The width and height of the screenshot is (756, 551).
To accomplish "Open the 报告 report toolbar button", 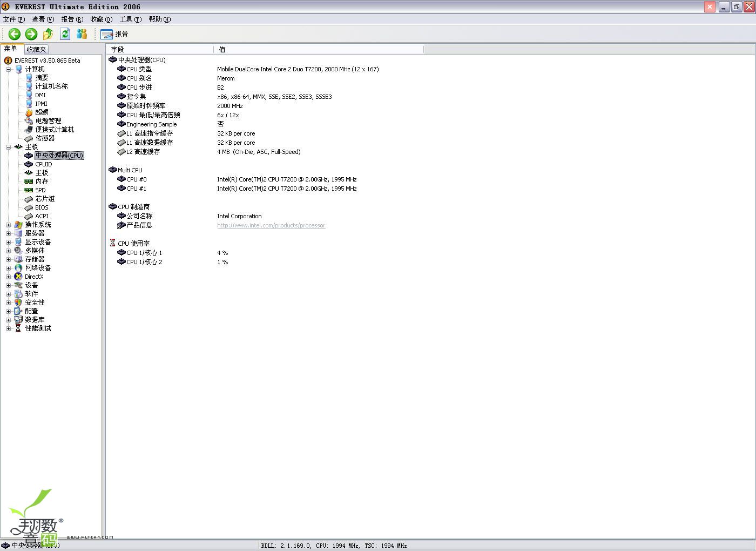I will [x=114, y=34].
